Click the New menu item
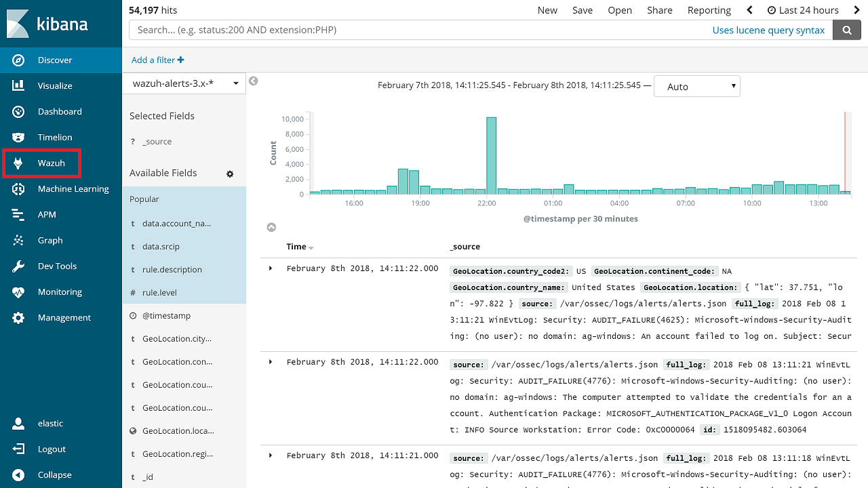The width and height of the screenshot is (868, 488). coord(547,10)
